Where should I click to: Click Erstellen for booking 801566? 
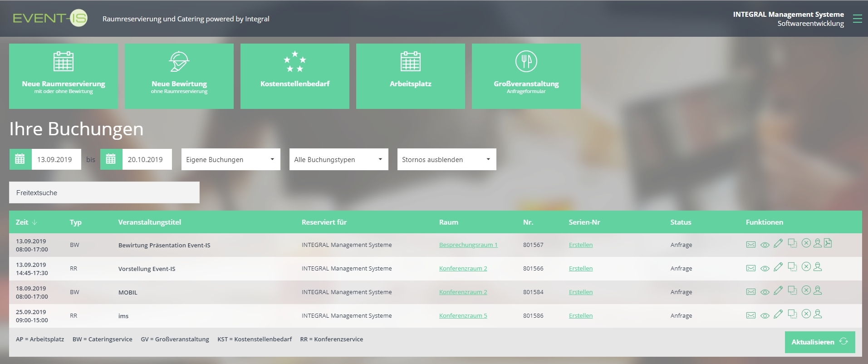[x=581, y=268]
